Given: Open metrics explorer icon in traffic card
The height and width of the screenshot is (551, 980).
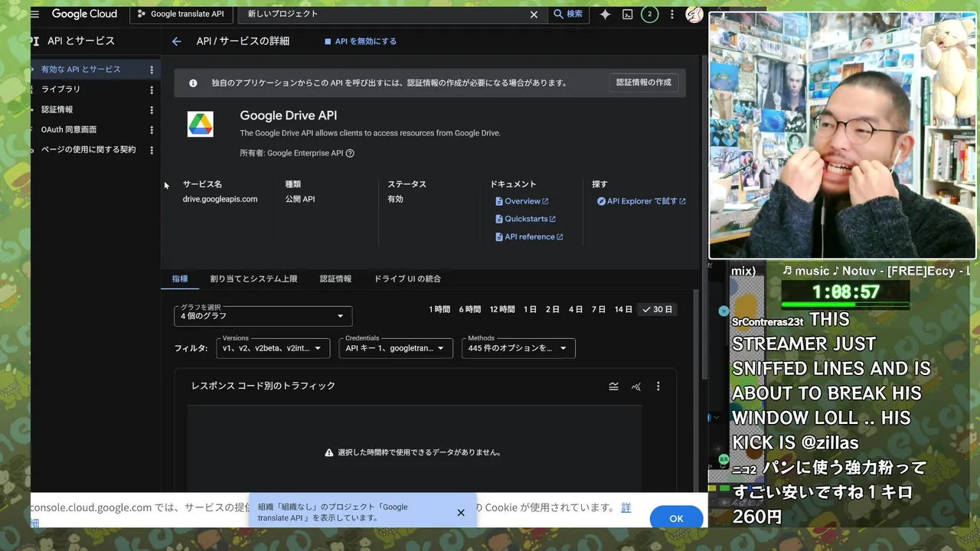Looking at the screenshot, I should click(x=635, y=386).
